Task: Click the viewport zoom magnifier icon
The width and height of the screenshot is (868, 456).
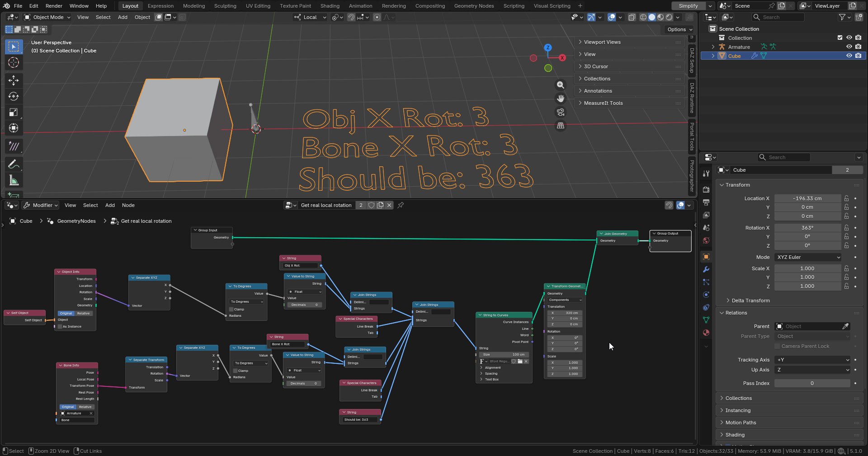Action: [x=561, y=85]
